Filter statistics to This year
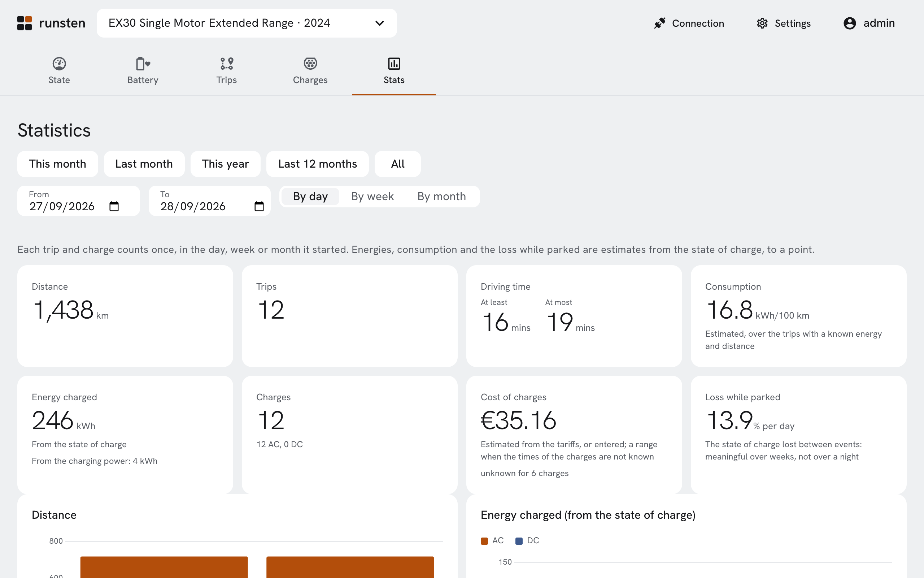 225,164
